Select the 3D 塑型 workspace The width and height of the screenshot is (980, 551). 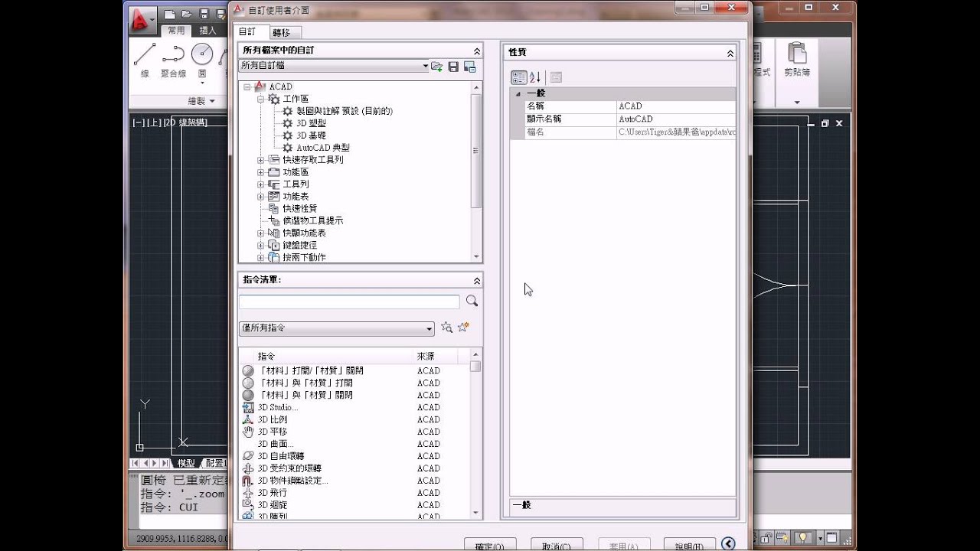point(311,123)
